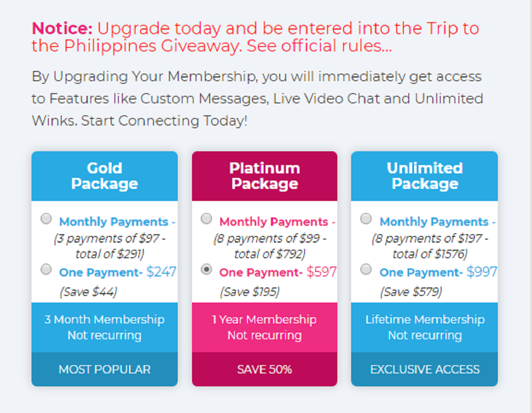
Task: Select Unlimited Package One Payment radio button
Action: coord(366,269)
